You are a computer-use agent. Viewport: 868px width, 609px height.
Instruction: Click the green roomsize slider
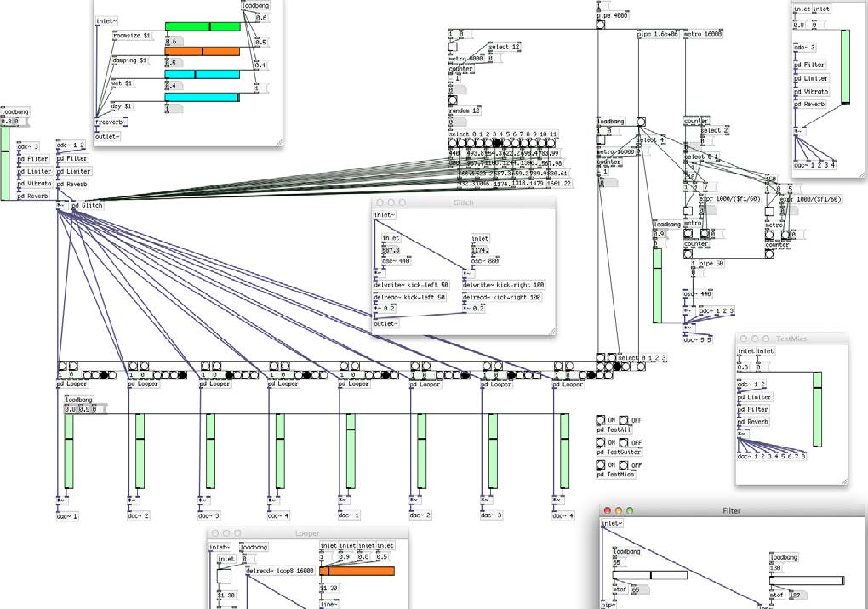coord(203,26)
